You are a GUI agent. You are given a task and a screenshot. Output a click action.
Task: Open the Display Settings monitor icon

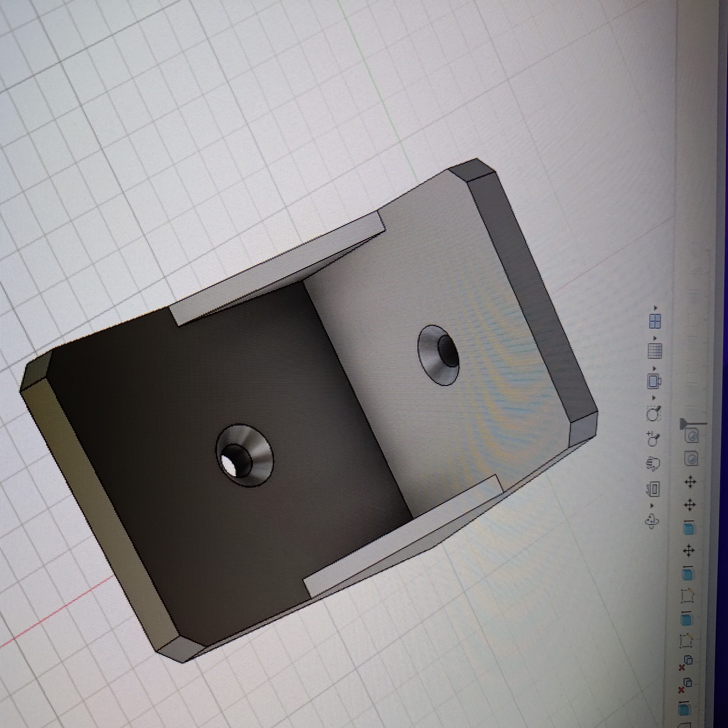[x=655, y=381]
